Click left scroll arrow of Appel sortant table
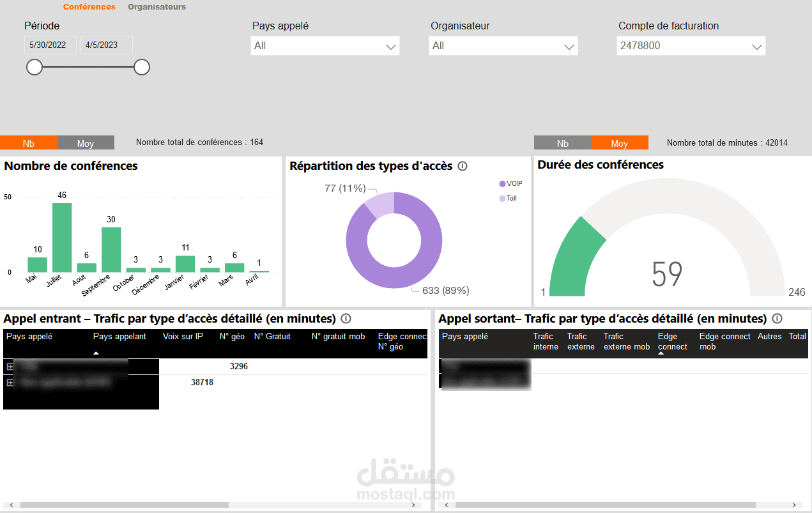This screenshot has width=812, height=513. point(445,505)
